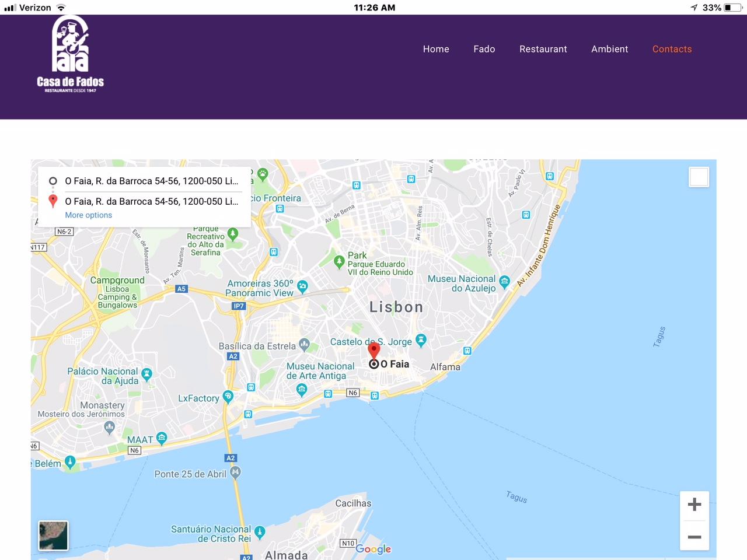Click the Palácio Nacional da Ajuda marker
The image size is (747, 560).
(x=147, y=373)
